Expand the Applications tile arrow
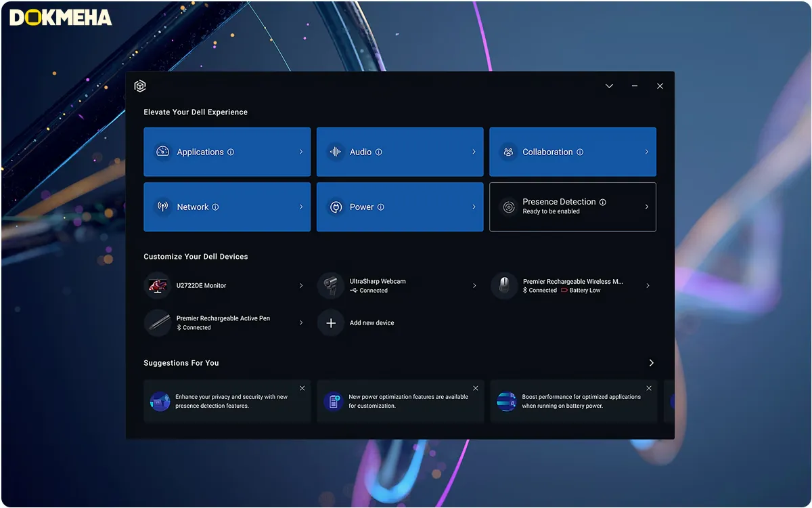The image size is (812, 508). (x=301, y=152)
